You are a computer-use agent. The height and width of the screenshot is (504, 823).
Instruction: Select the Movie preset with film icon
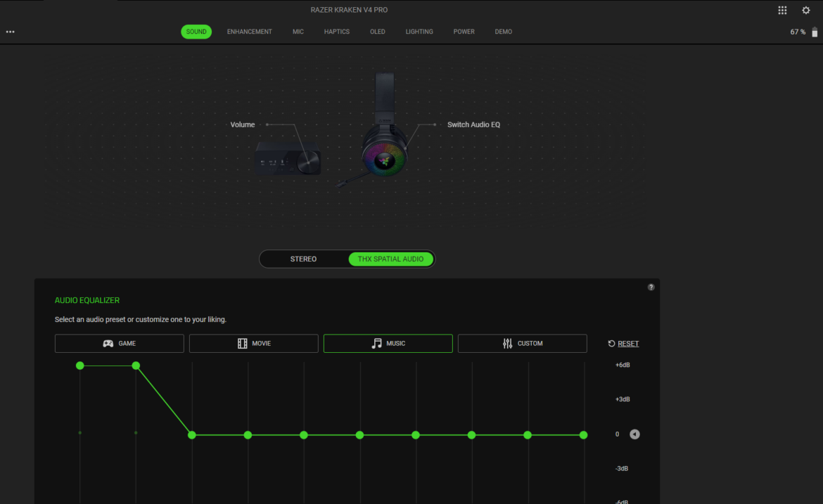point(253,343)
